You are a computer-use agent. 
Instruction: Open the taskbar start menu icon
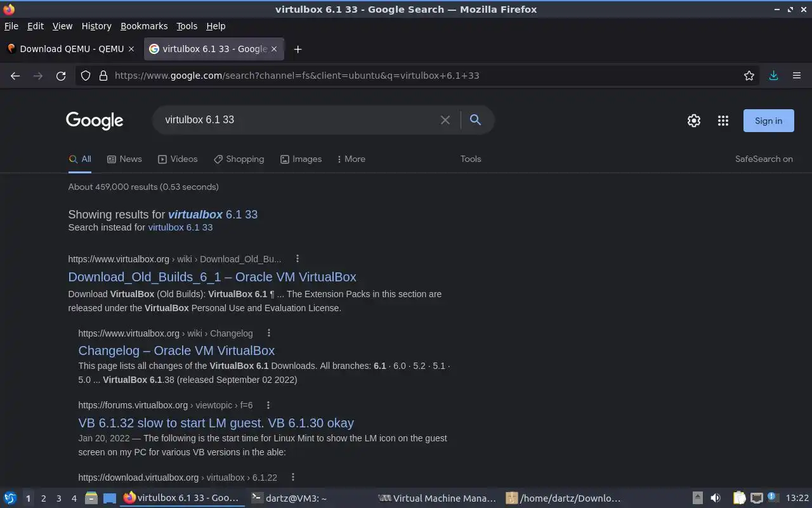pos(10,498)
